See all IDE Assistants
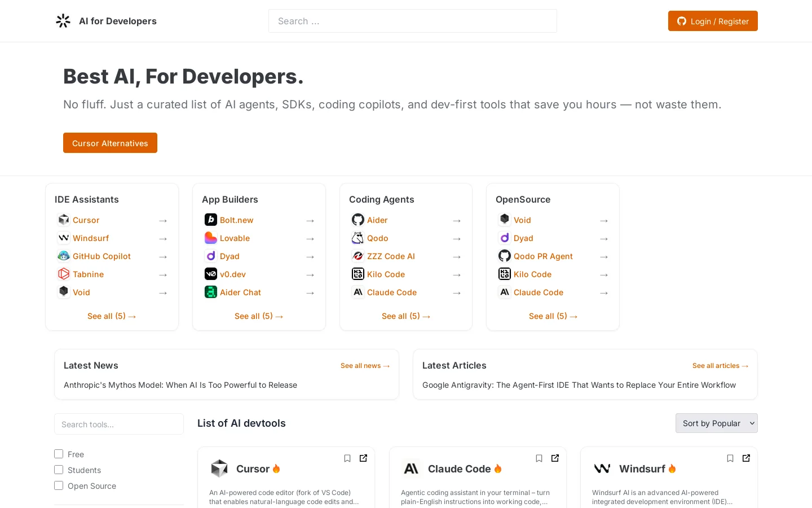Image resolution: width=812 pixels, height=508 pixels. [112, 316]
